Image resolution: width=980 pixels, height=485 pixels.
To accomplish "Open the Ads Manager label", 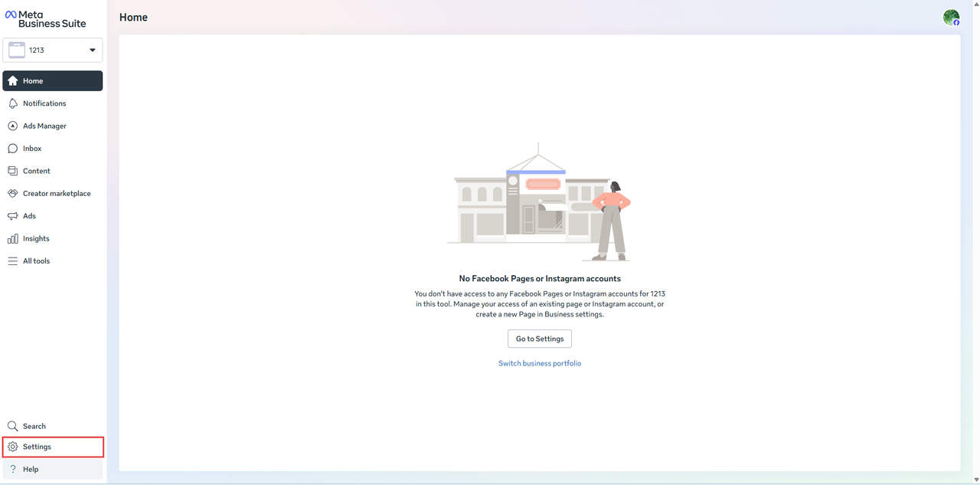I will tap(44, 126).
